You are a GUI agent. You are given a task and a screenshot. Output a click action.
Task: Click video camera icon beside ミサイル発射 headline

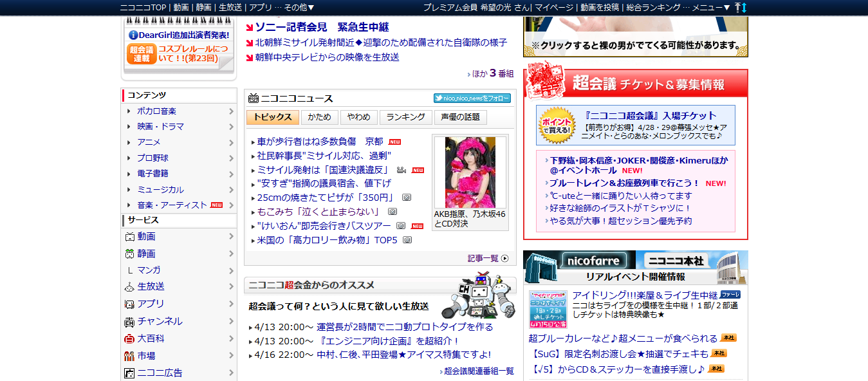[x=402, y=170]
